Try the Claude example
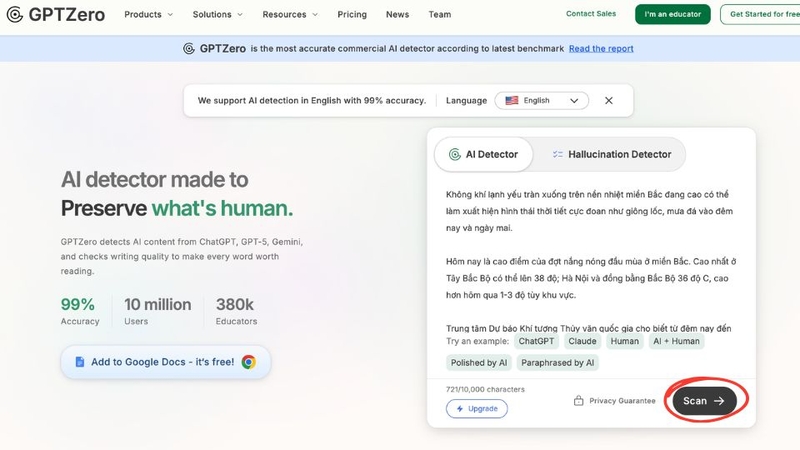Image resolution: width=800 pixels, height=450 pixels. click(582, 341)
